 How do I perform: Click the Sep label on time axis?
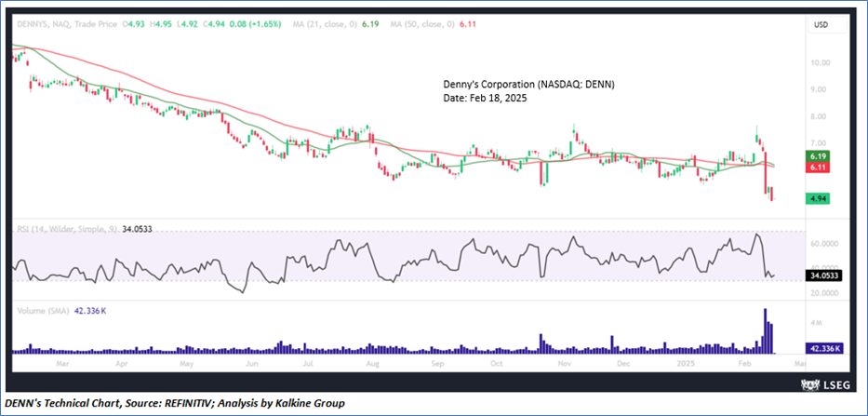(437, 364)
